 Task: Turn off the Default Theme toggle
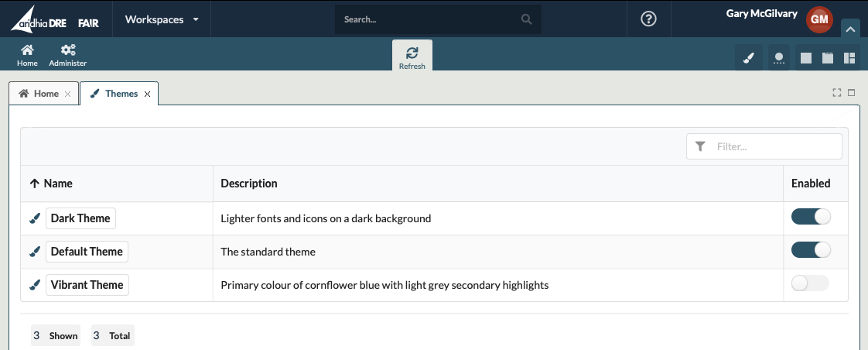(x=810, y=250)
